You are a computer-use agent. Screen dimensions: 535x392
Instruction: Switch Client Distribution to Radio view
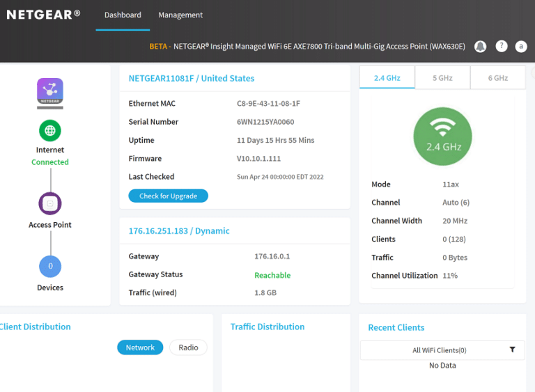pos(188,347)
